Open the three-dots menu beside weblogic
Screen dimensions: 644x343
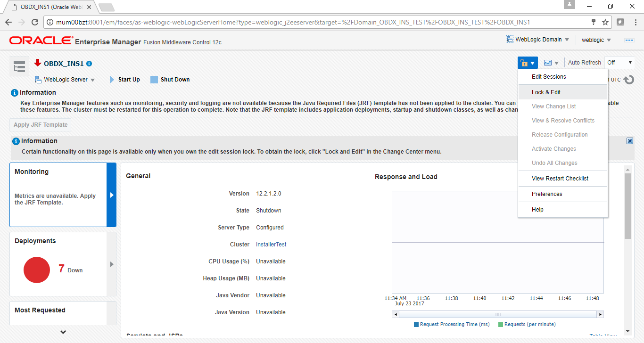pos(629,40)
